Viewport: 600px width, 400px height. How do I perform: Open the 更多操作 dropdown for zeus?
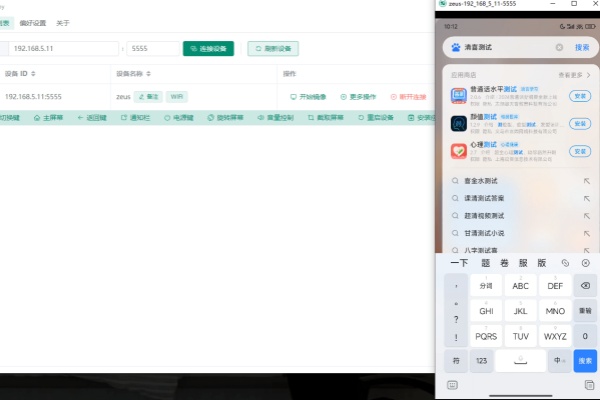click(x=359, y=97)
